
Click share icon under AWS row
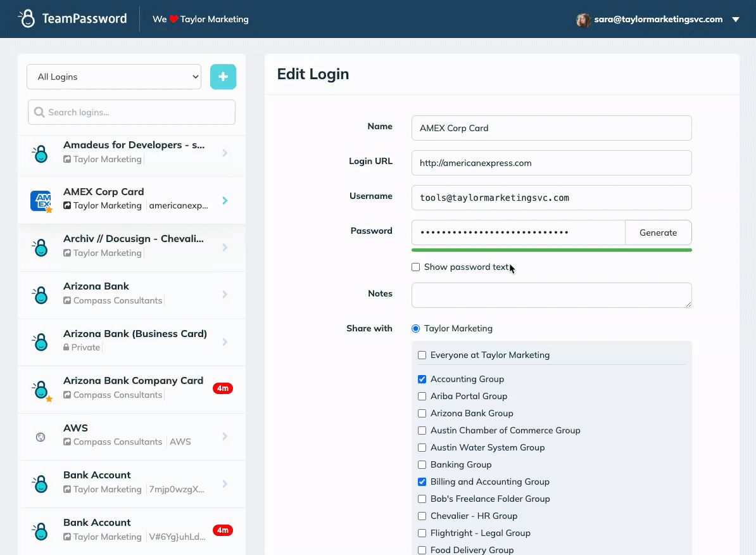point(67,442)
